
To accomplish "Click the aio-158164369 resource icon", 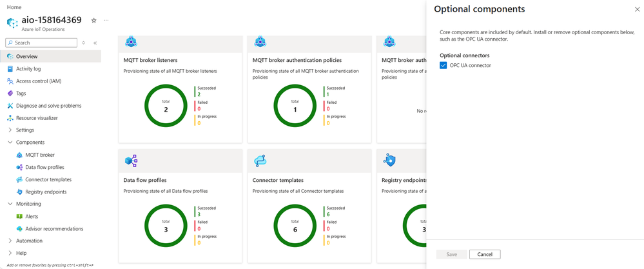I will pyautogui.click(x=12, y=22).
